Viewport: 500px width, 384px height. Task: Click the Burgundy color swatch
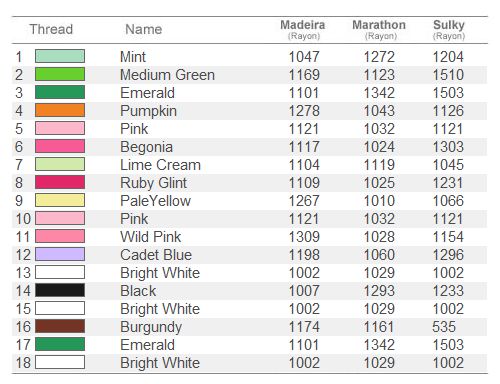(x=60, y=326)
